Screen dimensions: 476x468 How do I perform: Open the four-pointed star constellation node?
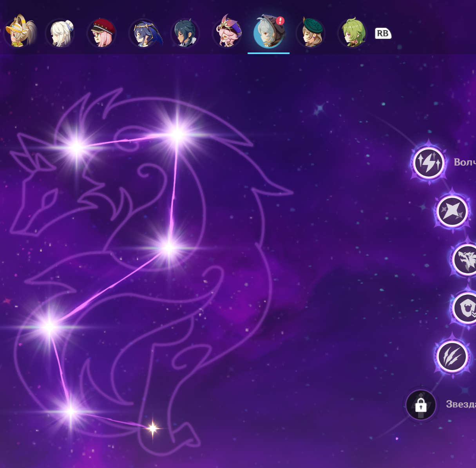(452, 211)
